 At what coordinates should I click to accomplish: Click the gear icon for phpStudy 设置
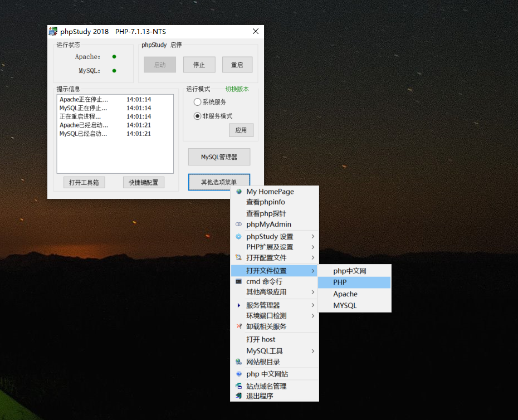pos(238,236)
